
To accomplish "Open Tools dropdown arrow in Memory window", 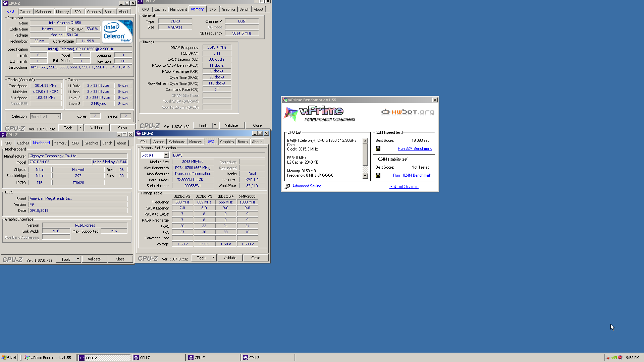I will (x=215, y=125).
